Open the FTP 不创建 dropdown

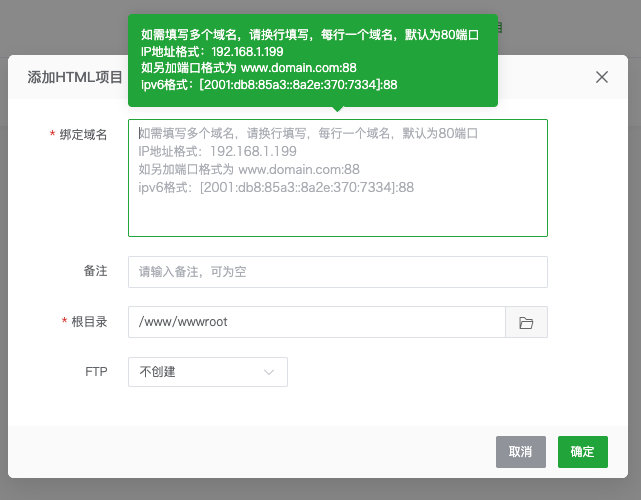[207, 372]
